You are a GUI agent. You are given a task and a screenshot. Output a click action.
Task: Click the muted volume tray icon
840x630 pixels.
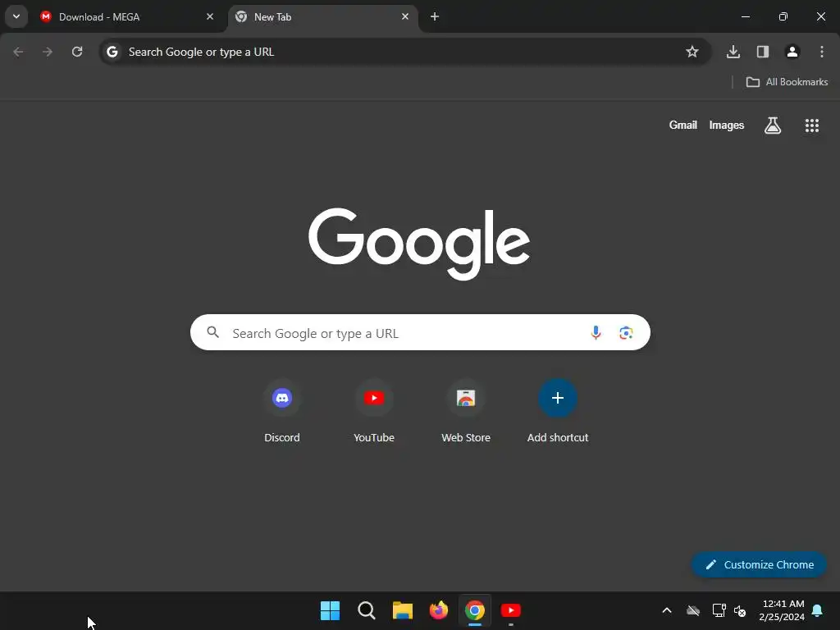coord(740,610)
